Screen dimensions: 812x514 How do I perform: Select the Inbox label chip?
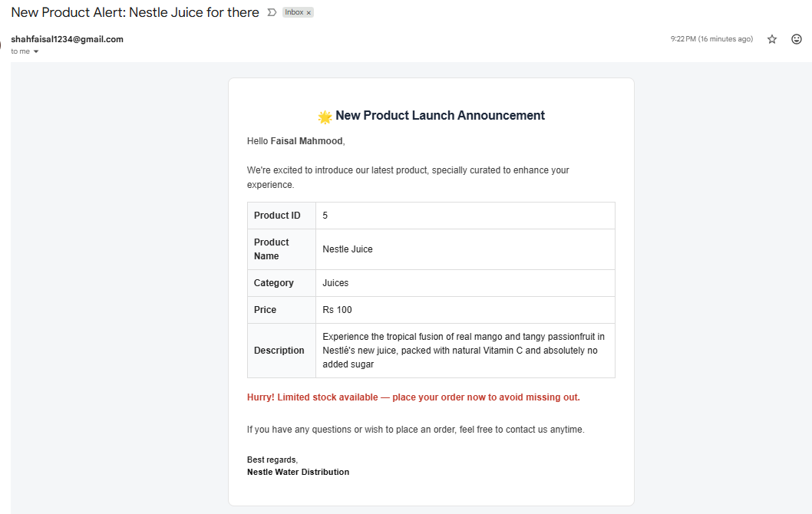pyautogui.click(x=295, y=12)
